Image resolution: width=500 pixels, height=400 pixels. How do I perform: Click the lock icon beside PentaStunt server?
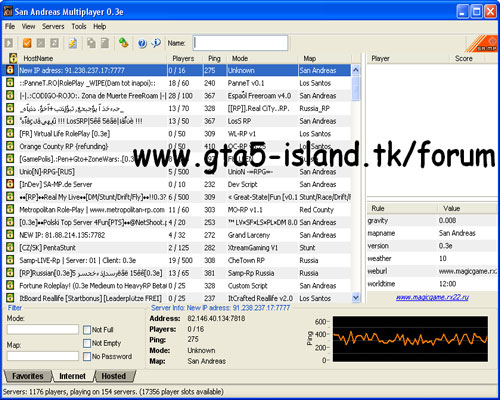[10, 247]
